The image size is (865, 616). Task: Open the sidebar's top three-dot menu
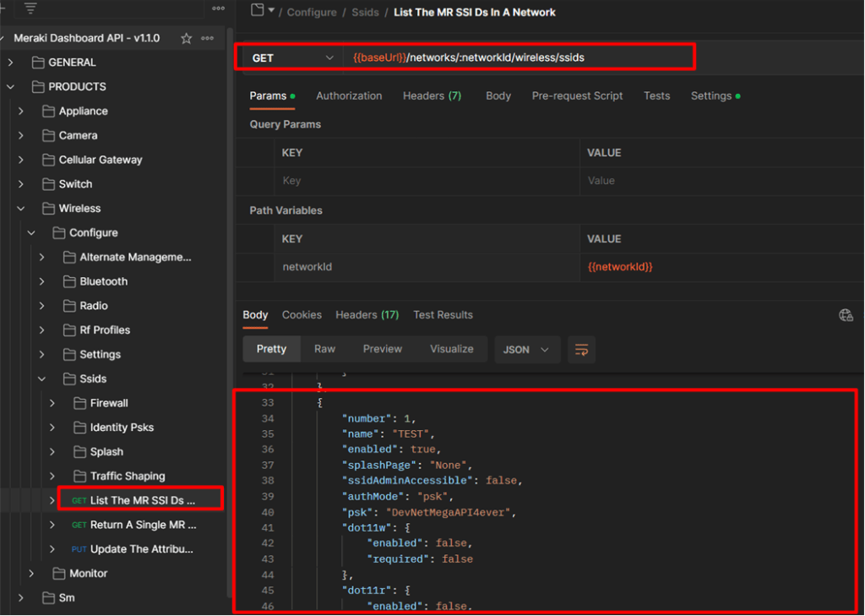(x=219, y=8)
